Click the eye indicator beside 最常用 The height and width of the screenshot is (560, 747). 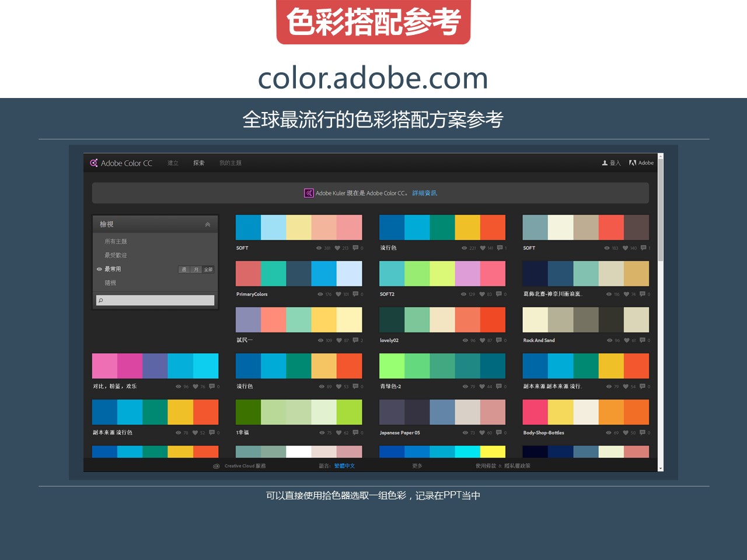click(x=99, y=269)
